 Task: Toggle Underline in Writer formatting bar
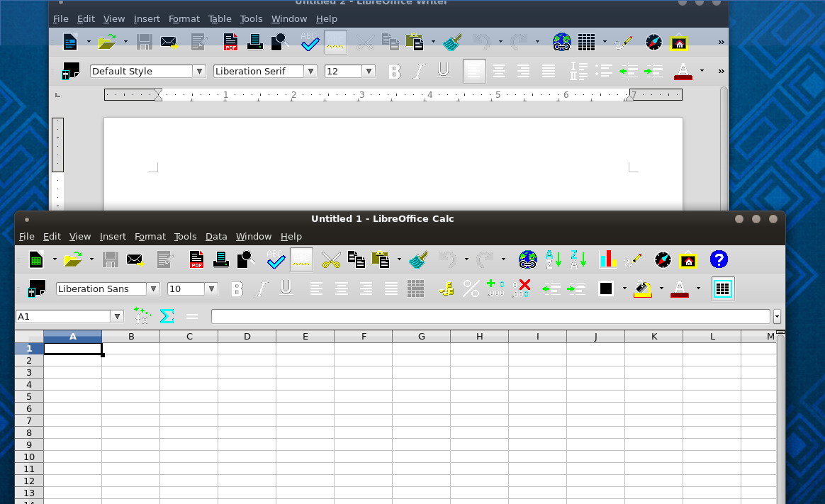point(444,70)
